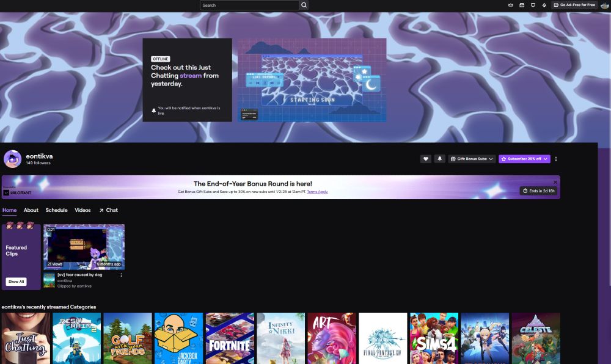Click the OFFLINE badge in the offline panel
The height and width of the screenshot is (364, 611).
click(161, 59)
